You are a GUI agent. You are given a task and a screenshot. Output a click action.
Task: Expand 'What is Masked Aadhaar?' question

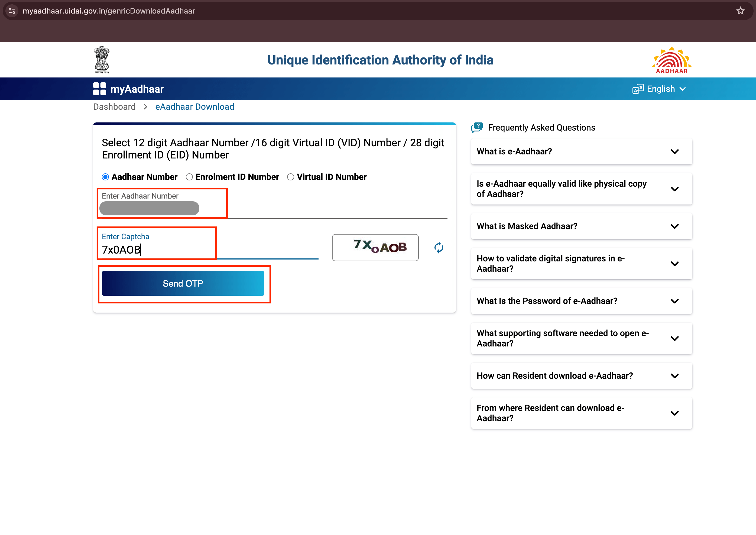581,226
